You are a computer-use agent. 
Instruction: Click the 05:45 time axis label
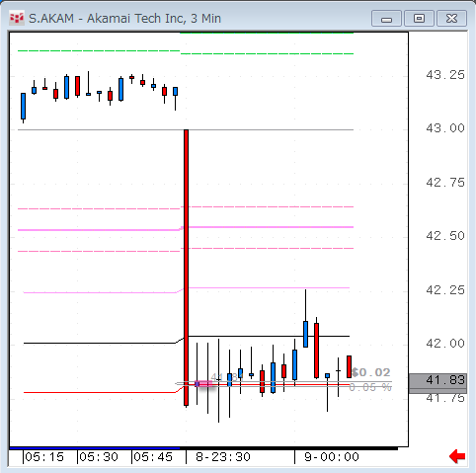[x=153, y=457]
